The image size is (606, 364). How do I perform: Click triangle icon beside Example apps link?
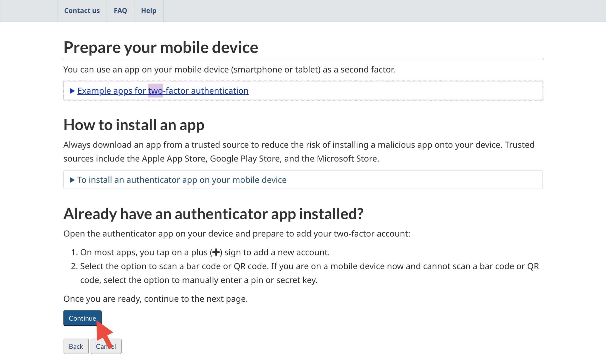point(72,91)
